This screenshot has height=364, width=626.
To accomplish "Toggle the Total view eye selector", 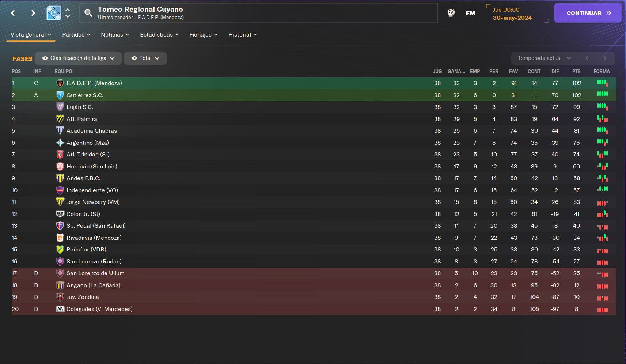I will click(145, 58).
